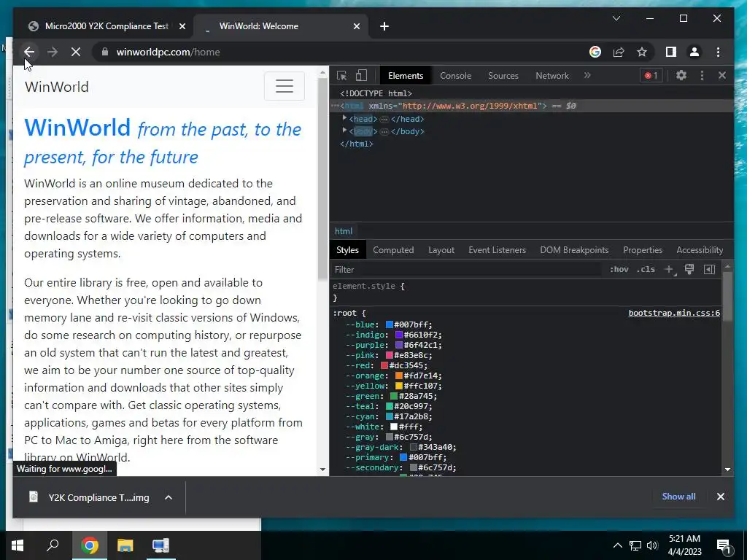Toggle .cls element classes

pyautogui.click(x=646, y=270)
